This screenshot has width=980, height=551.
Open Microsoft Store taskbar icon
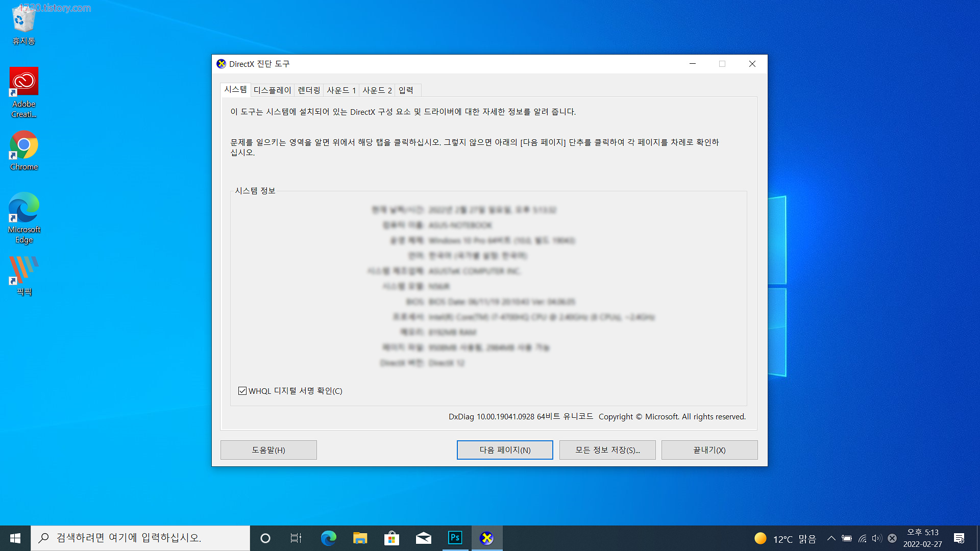(391, 538)
